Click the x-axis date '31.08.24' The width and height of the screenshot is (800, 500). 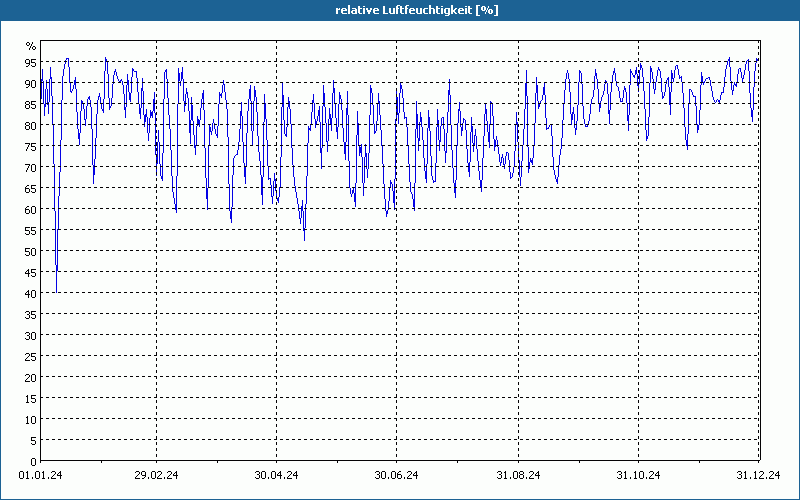518,475
